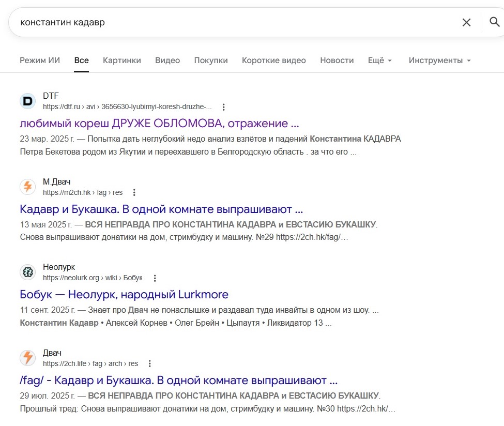Click the https://2ch.life › fag › arch › res URL
This screenshot has width=504, height=426.
point(90,363)
